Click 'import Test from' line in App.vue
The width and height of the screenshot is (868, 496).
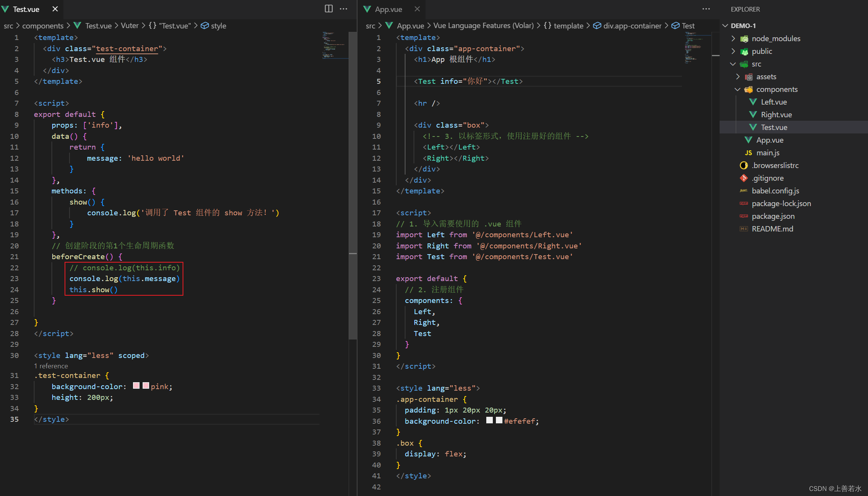(x=484, y=257)
